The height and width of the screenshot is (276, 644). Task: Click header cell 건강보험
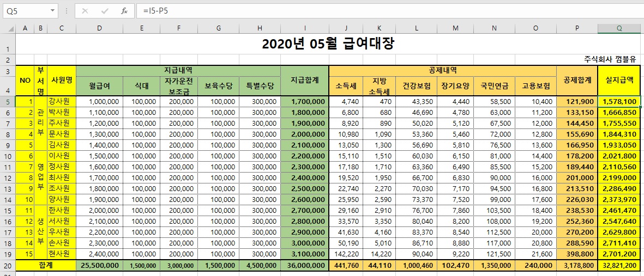(416, 86)
